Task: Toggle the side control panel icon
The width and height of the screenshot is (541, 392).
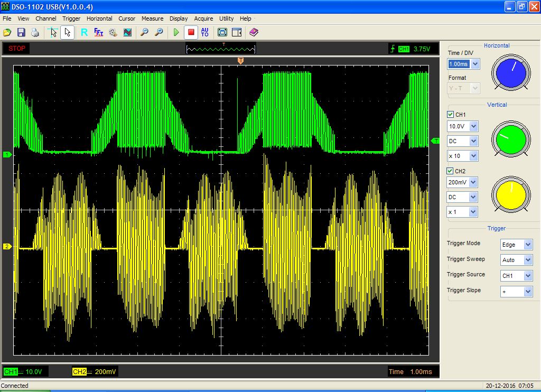Action: tap(237, 32)
